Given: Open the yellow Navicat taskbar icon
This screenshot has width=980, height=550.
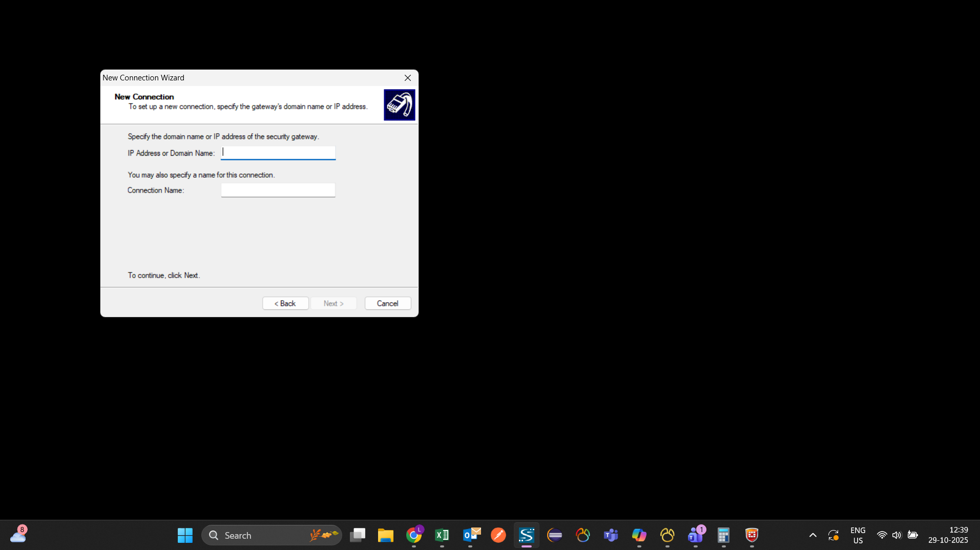Looking at the screenshot, I should coord(668,535).
